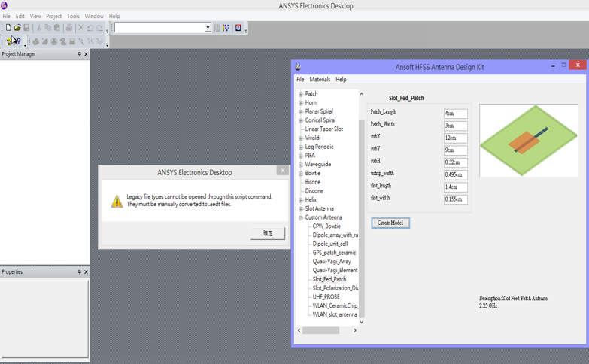Expand the Log Periodic tree node
The height and width of the screenshot is (364, 589).
(301, 147)
